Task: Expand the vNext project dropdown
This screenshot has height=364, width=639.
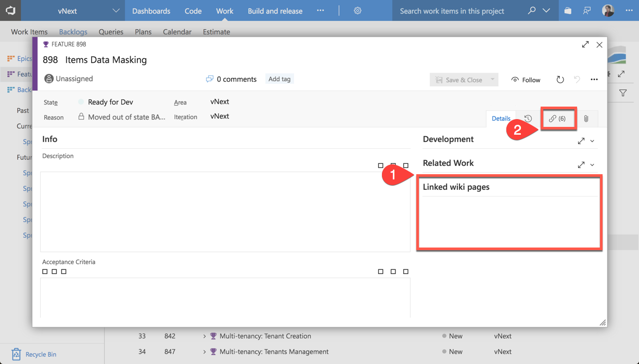Action: click(116, 10)
